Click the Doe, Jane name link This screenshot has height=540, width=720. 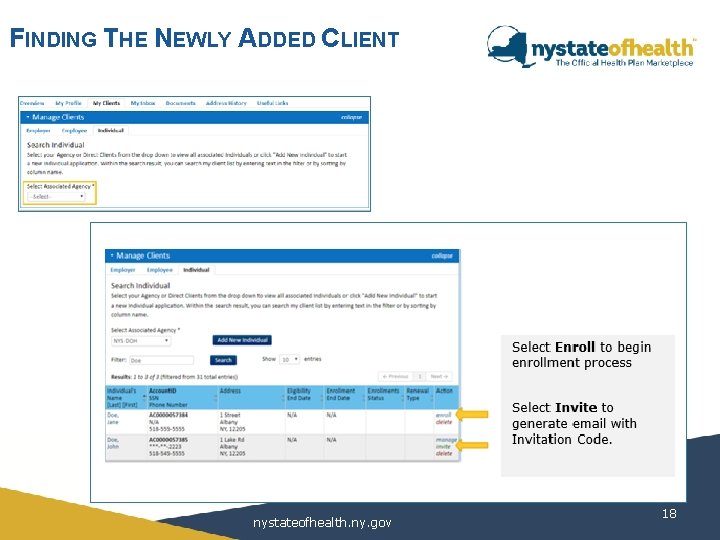pos(113,418)
